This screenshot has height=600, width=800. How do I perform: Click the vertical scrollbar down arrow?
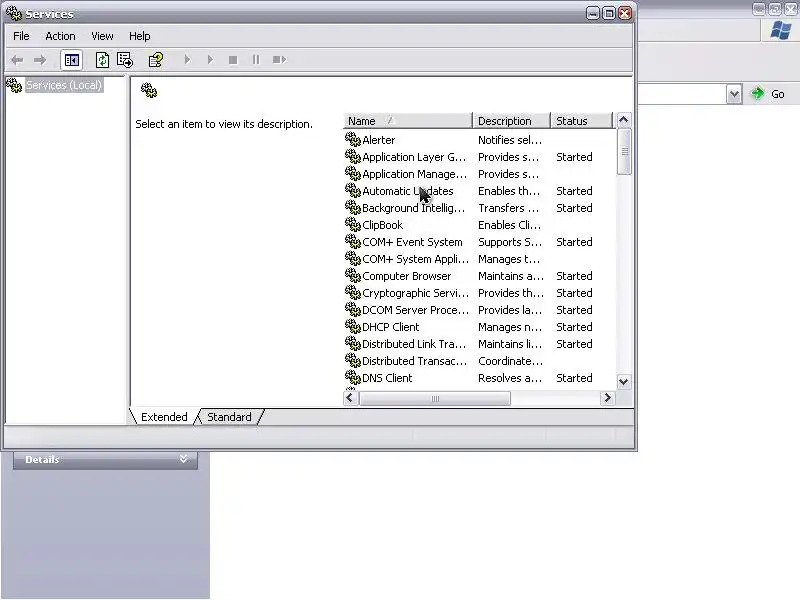click(623, 382)
